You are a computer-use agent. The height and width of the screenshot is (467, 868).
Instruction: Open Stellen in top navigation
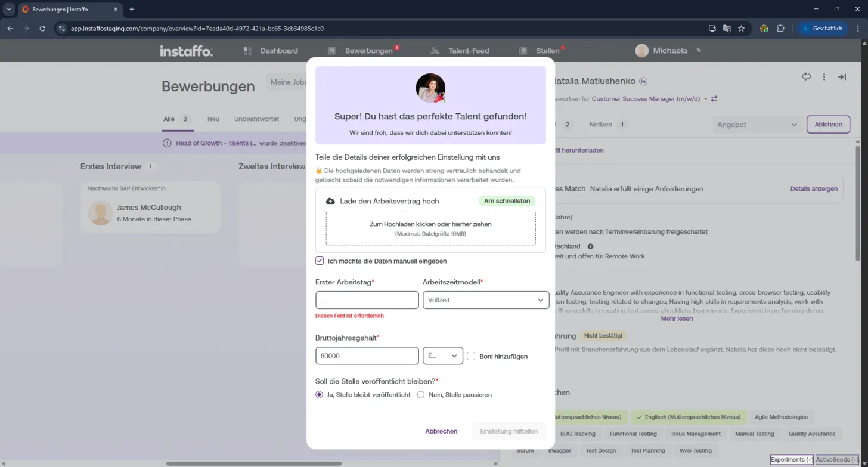pos(540,51)
